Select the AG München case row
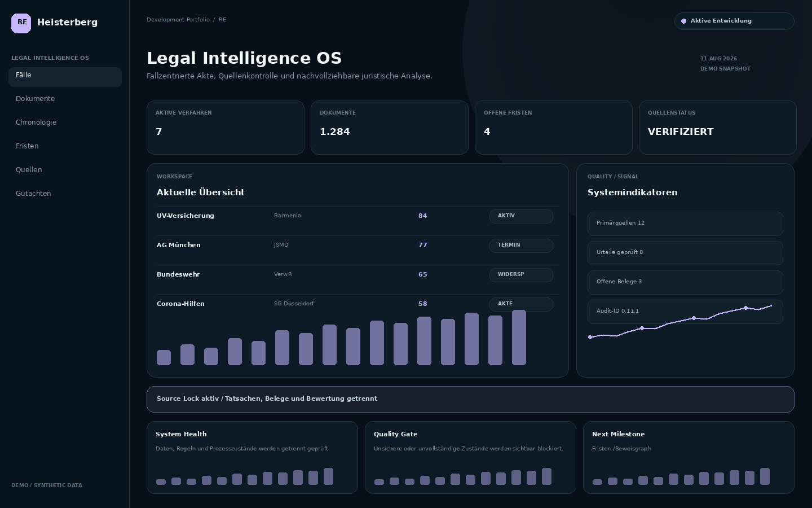 coord(358,250)
